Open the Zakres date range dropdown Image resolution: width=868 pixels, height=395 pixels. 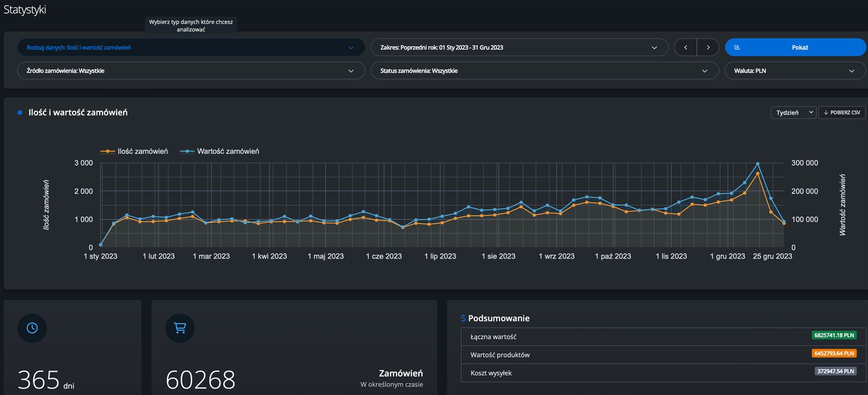tap(519, 48)
